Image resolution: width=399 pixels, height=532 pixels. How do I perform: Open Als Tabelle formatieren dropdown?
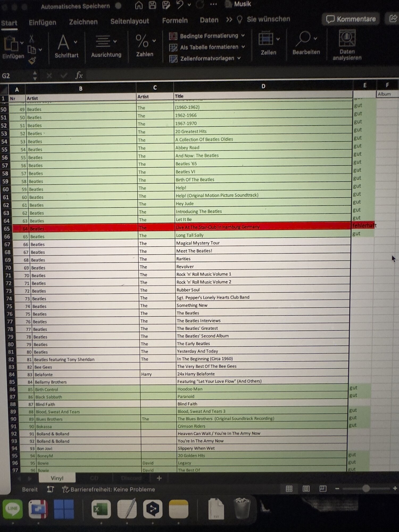[x=207, y=47]
